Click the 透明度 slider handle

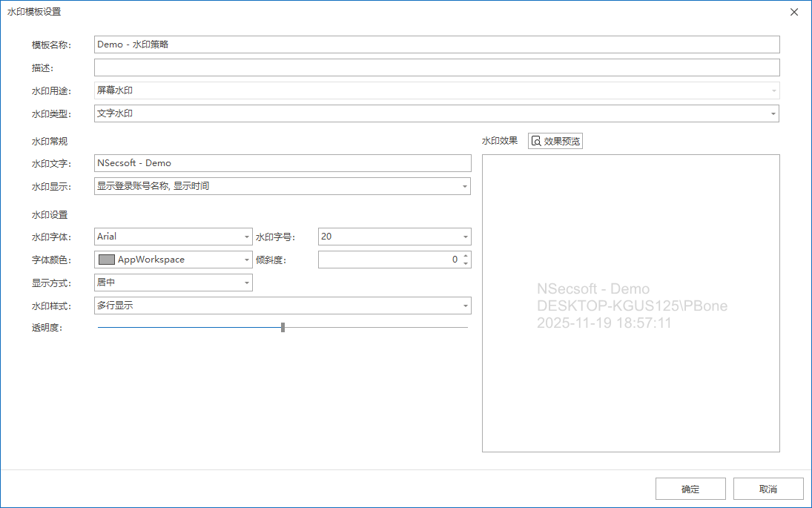pos(283,327)
